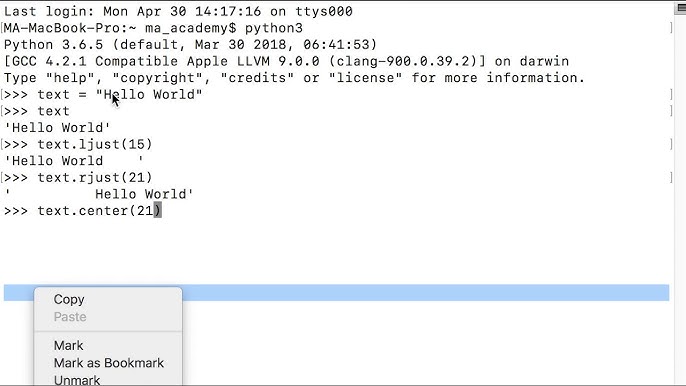The height and width of the screenshot is (386, 686).
Task: Click the right mark bracket on the text.ljust(15) line
Action: pos(671,144)
